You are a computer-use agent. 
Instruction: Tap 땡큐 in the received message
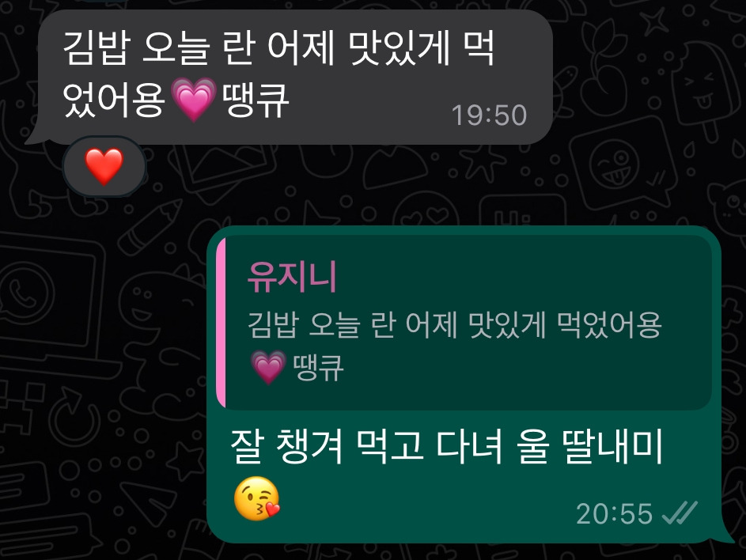pyautogui.click(x=255, y=100)
